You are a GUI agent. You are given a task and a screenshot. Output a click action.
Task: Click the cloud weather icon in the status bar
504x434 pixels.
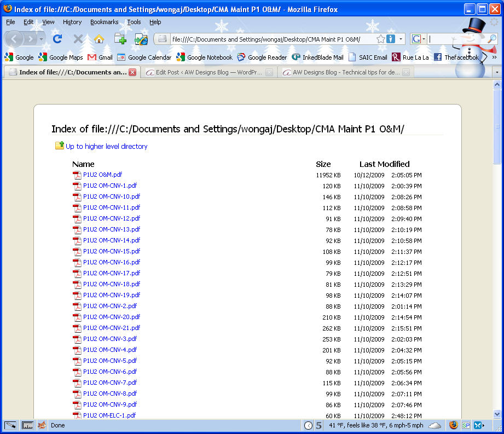435,426
